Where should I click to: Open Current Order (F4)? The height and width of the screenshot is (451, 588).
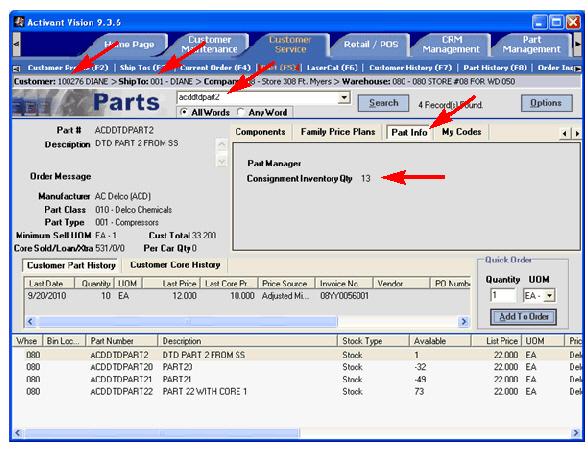coord(215,68)
